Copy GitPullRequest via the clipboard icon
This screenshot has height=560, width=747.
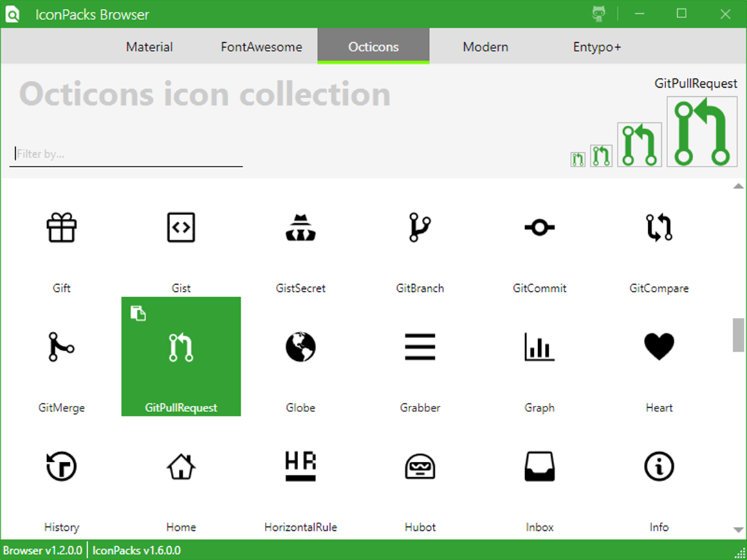click(x=138, y=313)
